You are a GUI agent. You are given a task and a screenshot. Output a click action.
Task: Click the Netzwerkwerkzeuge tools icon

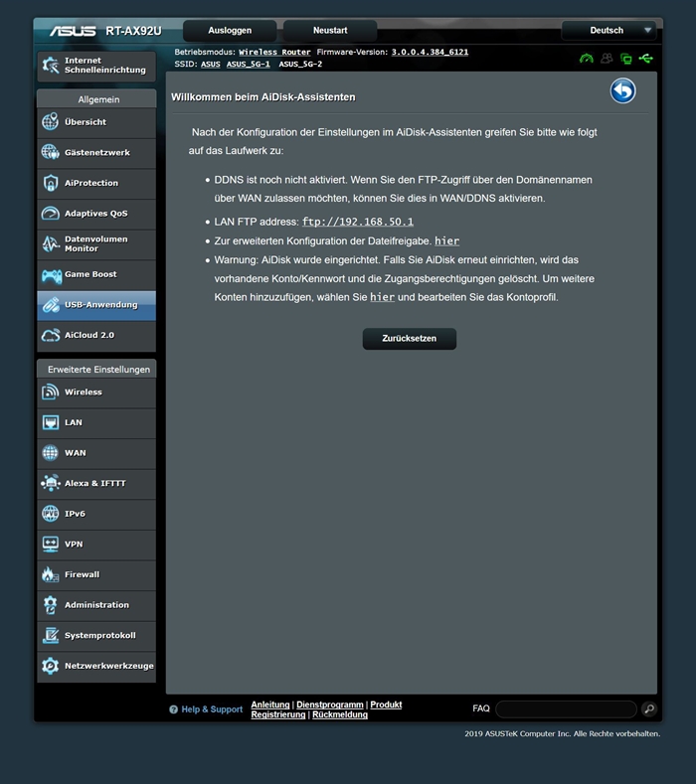coord(50,666)
